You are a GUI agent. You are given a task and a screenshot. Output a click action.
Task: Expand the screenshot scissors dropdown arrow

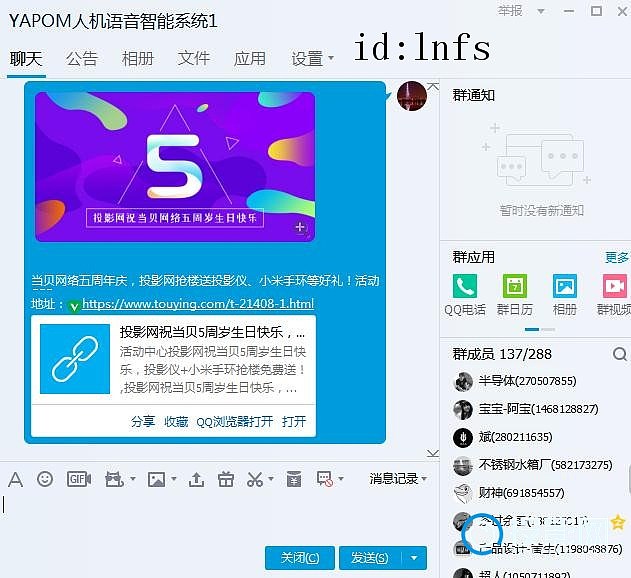pyautogui.click(x=270, y=479)
